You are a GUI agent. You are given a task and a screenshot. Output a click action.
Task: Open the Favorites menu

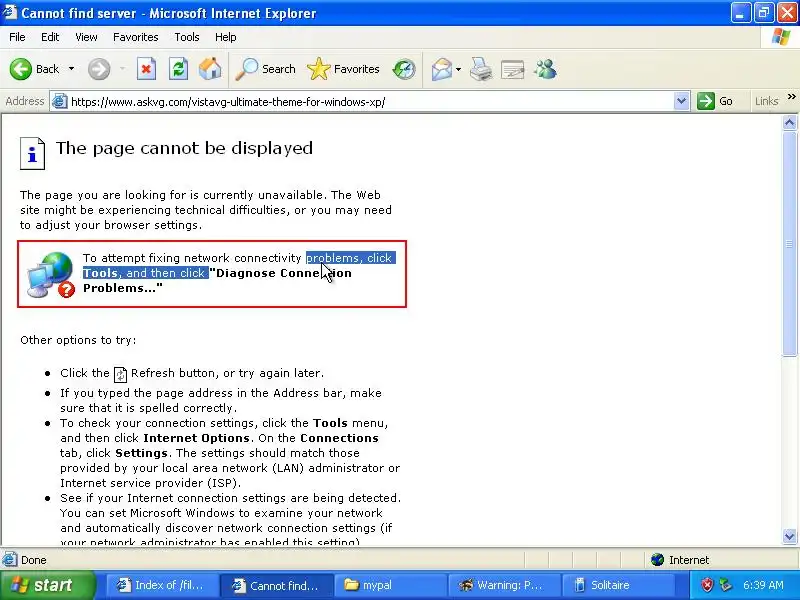pyautogui.click(x=136, y=37)
